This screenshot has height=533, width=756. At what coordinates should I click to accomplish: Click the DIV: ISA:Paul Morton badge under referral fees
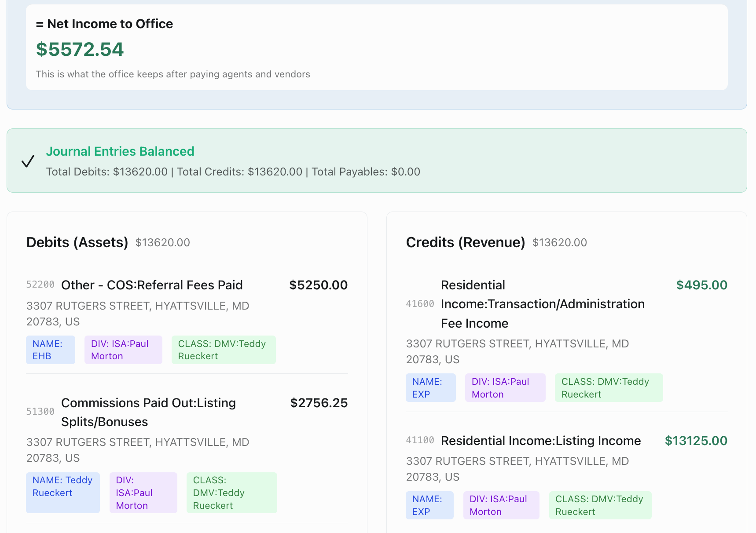pyautogui.click(x=123, y=350)
